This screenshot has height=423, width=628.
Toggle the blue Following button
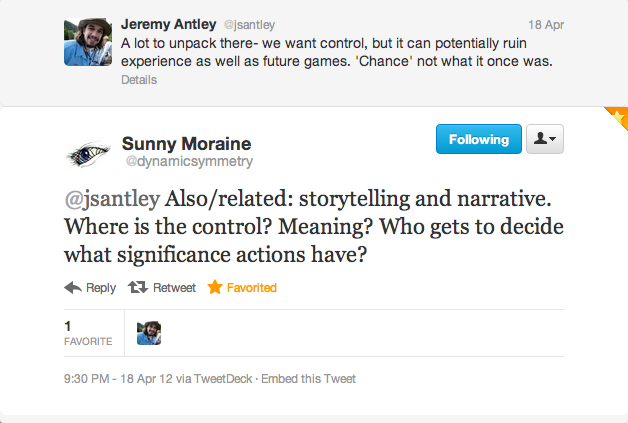point(479,139)
